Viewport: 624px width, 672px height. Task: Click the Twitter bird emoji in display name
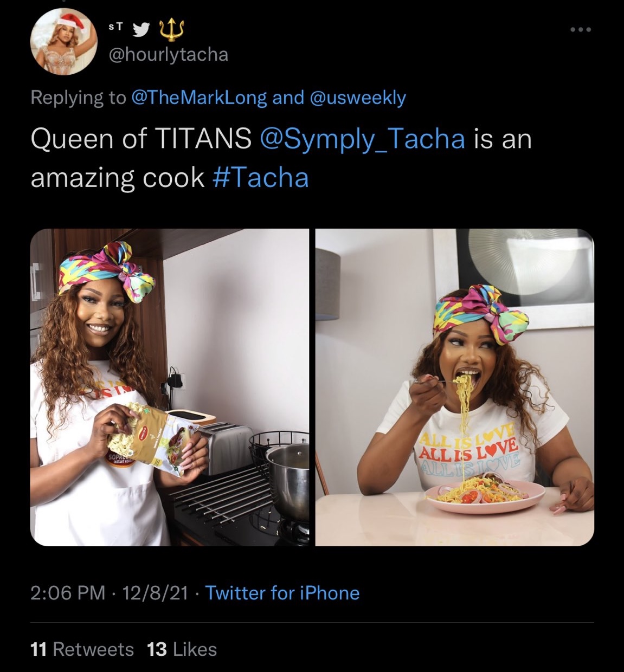142,29
